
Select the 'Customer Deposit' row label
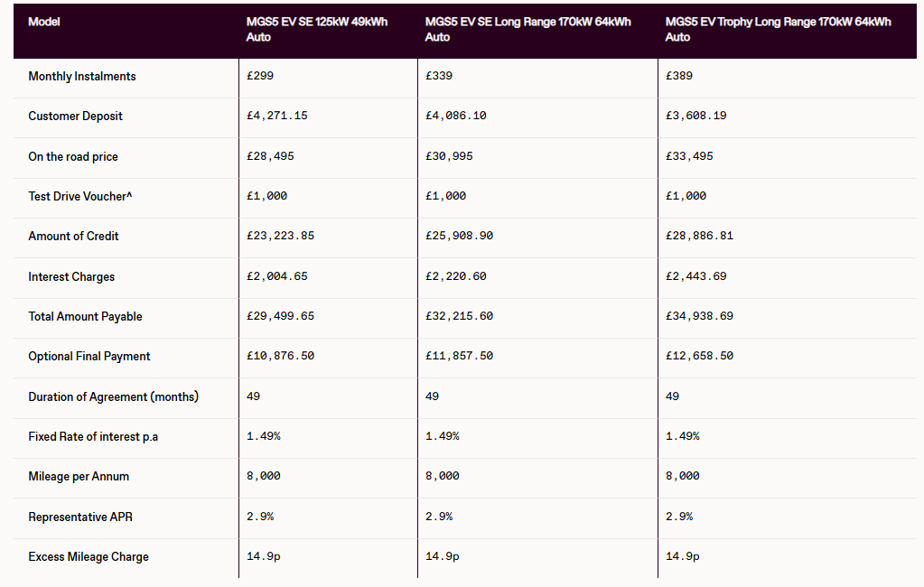click(76, 116)
